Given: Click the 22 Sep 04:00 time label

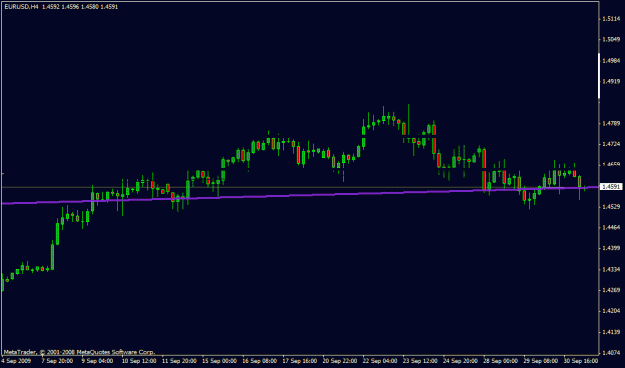Looking at the screenshot, I should tap(381, 361).
